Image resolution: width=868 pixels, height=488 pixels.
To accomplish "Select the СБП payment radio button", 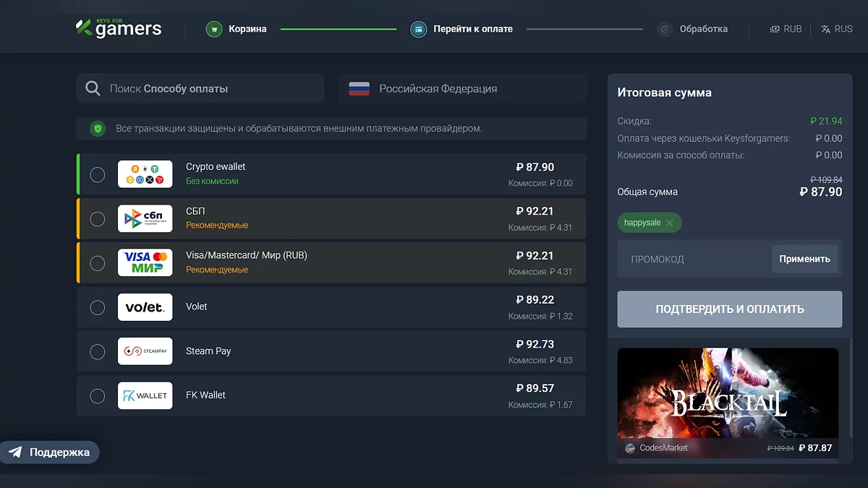I will pyautogui.click(x=98, y=219).
